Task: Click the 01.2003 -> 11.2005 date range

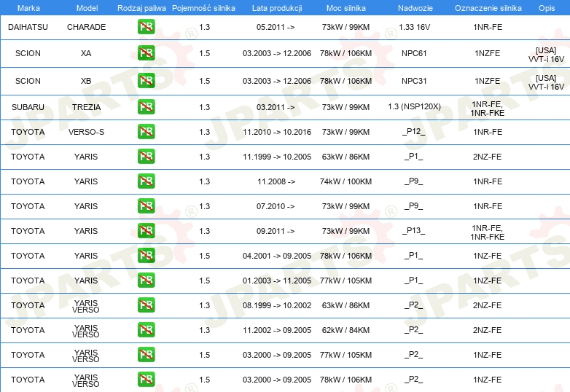Action: click(277, 281)
